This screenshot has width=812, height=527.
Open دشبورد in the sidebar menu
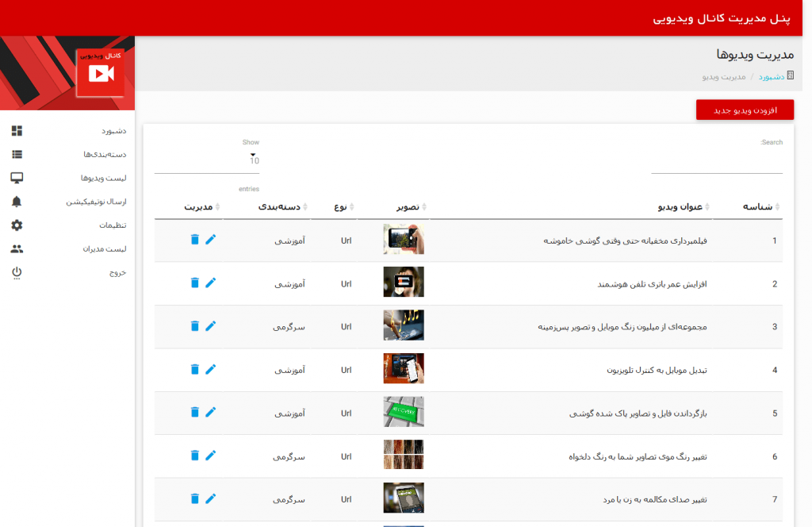pyautogui.click(x=114, y=131)
